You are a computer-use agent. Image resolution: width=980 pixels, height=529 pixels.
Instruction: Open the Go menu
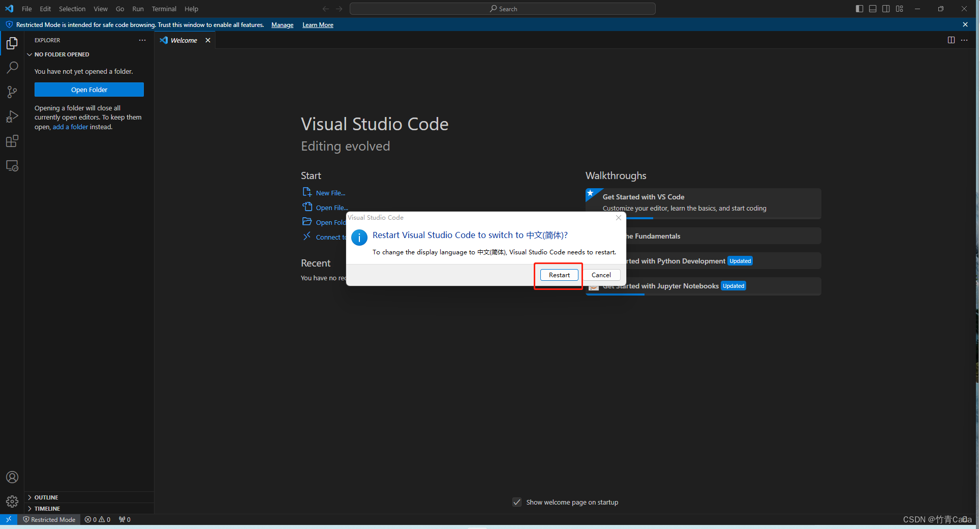point(120,9)
